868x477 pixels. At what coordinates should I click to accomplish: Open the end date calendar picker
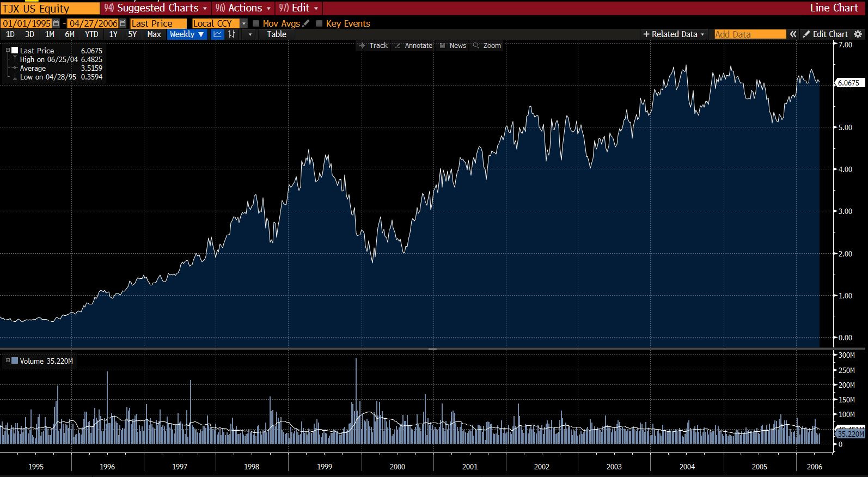click(x=123, y=23)
